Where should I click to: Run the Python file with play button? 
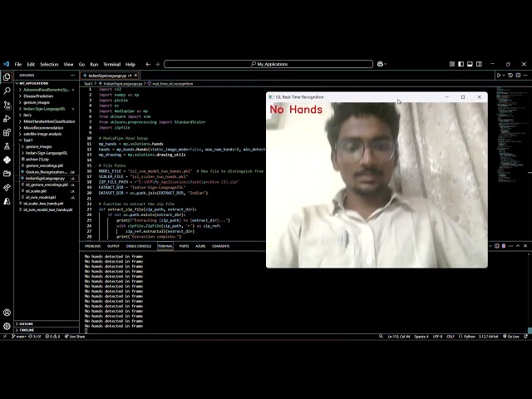(x=500, y=75)
